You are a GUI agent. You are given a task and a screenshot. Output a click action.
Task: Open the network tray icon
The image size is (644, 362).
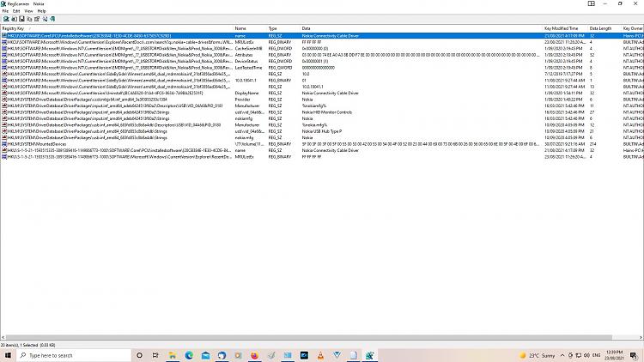pos(578,355)
